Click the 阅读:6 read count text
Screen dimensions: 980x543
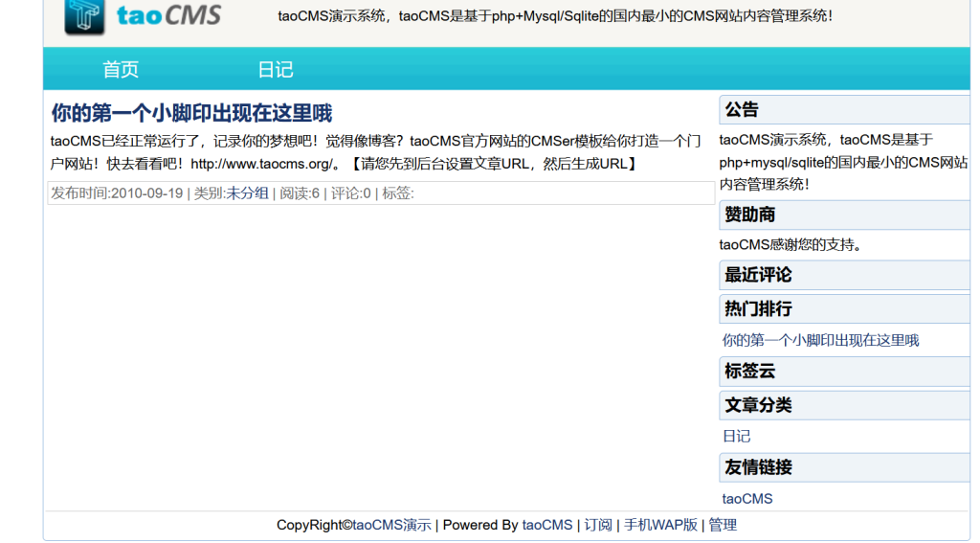pos(300,193)
